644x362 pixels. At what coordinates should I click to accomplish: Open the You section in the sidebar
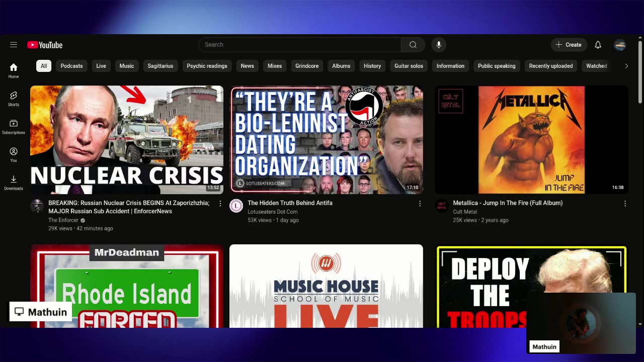pyautogui.click(x=14, y=154)
